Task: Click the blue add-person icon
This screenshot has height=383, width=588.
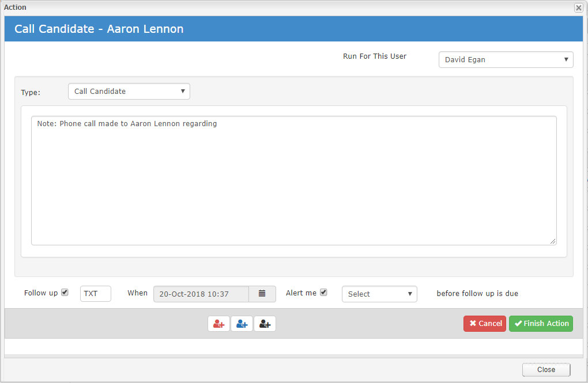Action: 242,324
